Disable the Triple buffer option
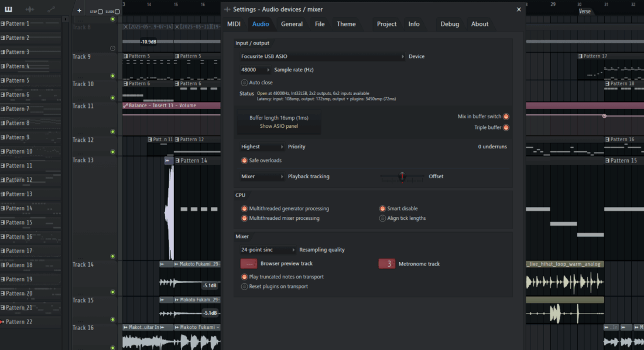The width and height of the screenshot is (644, 350). (x=506, y=127)
